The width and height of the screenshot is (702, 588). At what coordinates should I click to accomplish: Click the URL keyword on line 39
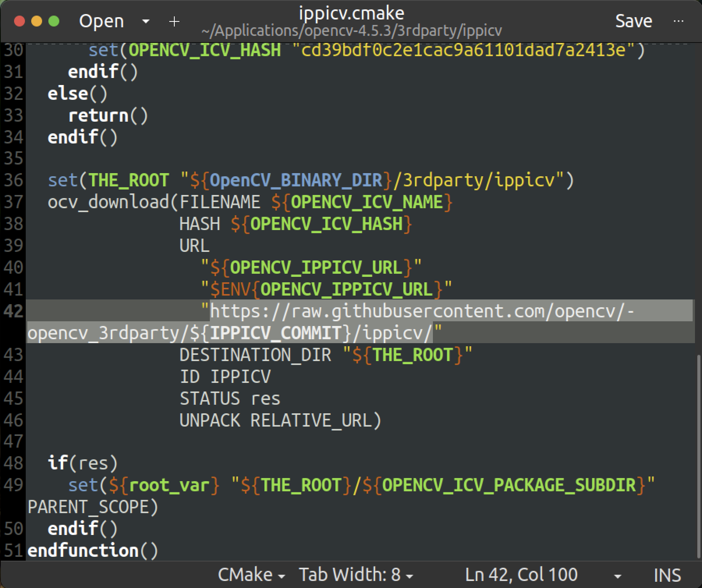[194, 246]
